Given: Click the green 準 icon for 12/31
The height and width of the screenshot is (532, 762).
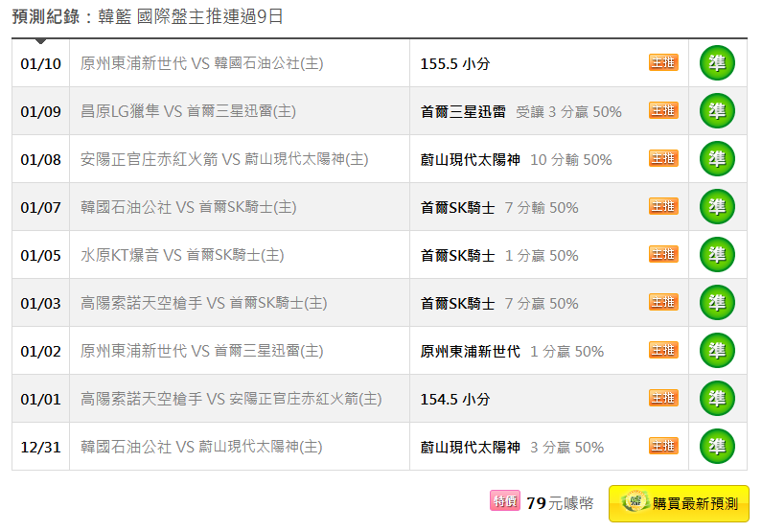Looking at the screenshot, I should (x=717, y=447).
